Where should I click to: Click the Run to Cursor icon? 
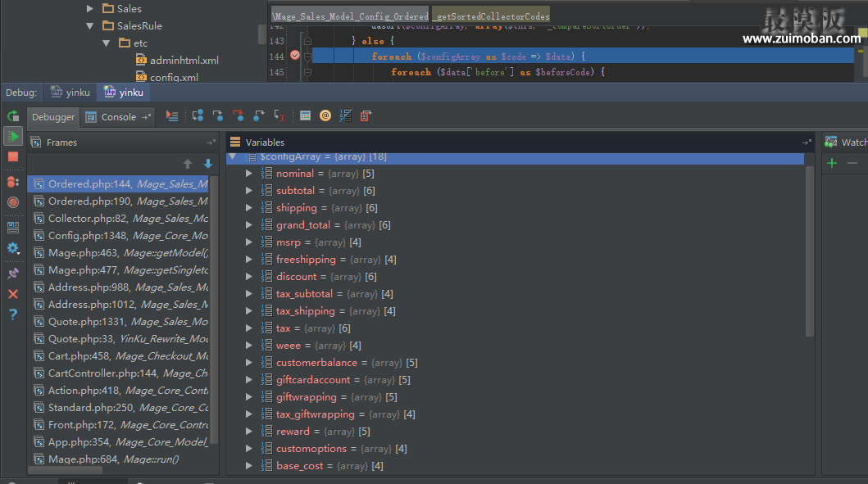pos(279,116)
